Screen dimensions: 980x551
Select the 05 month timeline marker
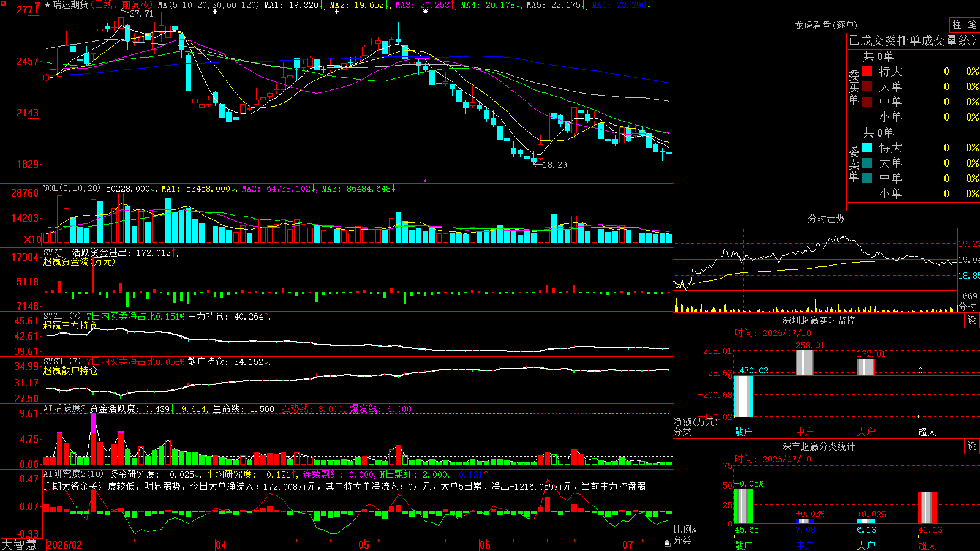[x=364, y=545]
